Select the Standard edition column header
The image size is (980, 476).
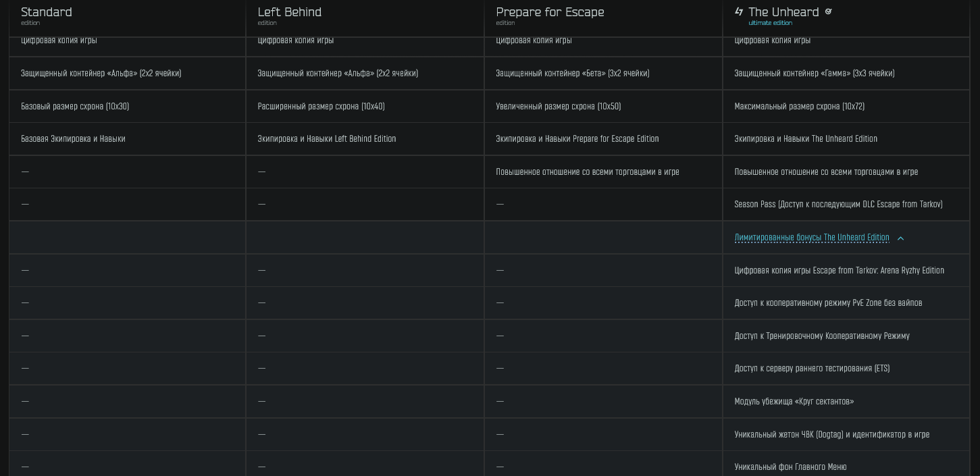pyautogui.click(x=47, y=12)
